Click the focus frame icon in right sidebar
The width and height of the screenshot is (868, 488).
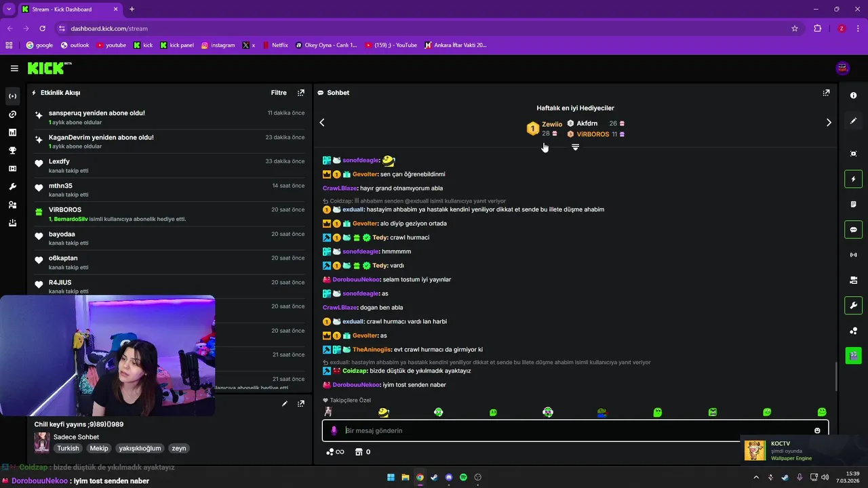[854, 154]
